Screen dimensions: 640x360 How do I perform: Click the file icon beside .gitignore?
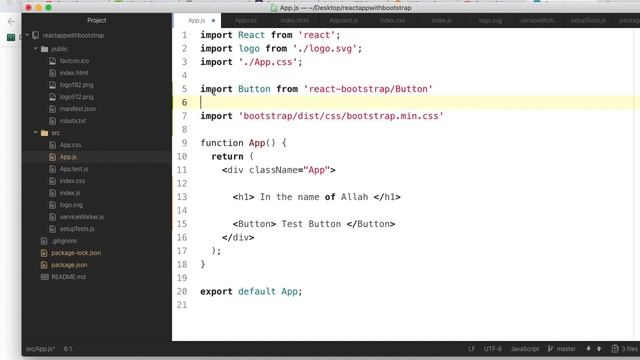(x=44, y=241)
